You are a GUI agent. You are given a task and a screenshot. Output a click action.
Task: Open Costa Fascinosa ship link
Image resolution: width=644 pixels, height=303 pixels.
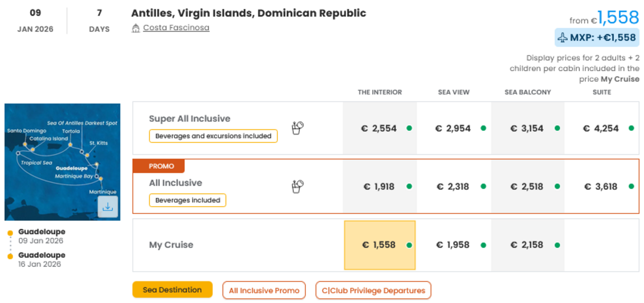coord(176,28)
